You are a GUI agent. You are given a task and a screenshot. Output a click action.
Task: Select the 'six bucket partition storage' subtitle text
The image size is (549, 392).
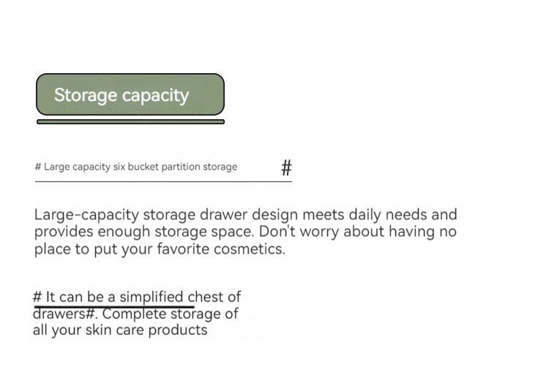(x=175, y=167)
